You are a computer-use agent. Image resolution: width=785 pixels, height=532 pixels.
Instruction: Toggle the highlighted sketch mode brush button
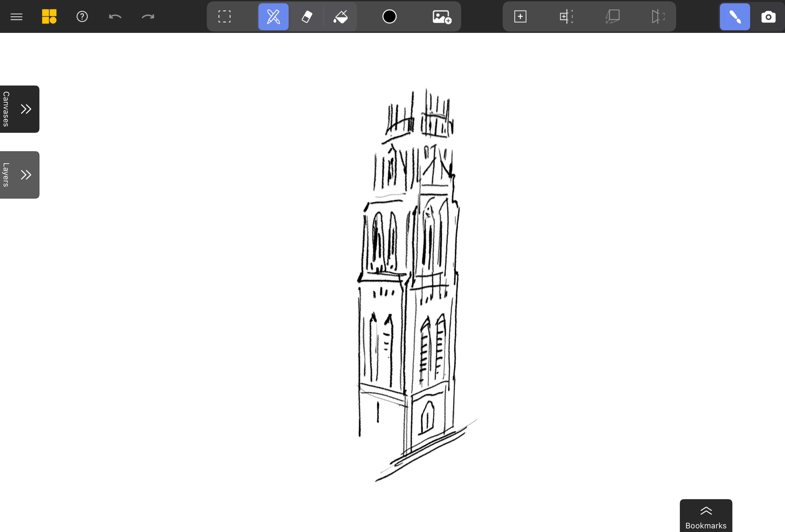coord(735,16)
